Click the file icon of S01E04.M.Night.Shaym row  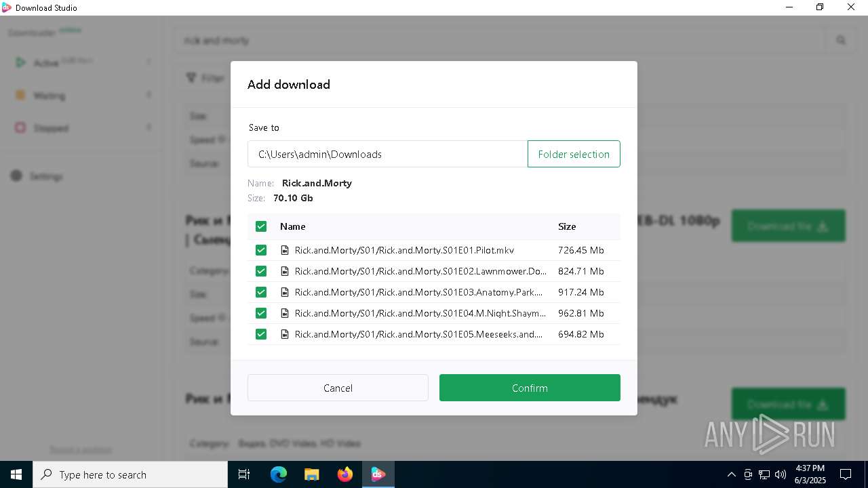[x=285, y=313]
